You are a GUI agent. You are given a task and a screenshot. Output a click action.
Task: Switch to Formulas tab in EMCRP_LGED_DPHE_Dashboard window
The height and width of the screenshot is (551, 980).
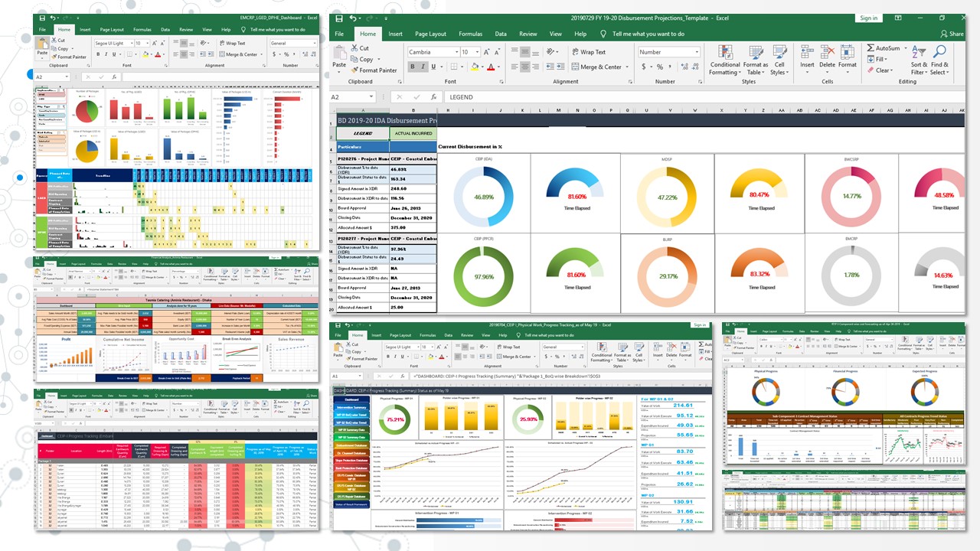tap(142, 30)
